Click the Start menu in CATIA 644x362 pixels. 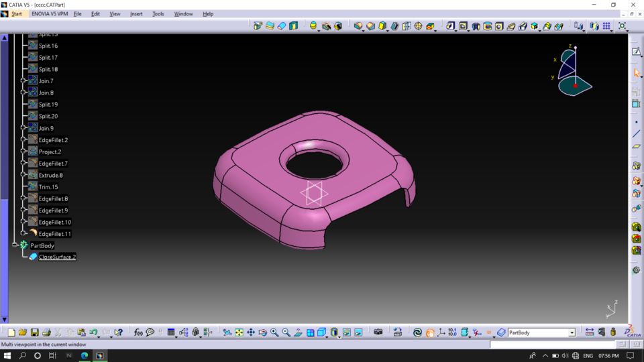pyautogui.click(x=16, y=14)
